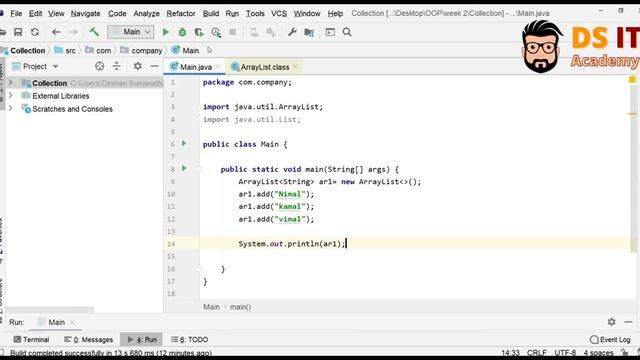Open settings via the wrench icon
Screen dimensions: 640x360
[292, 32]
